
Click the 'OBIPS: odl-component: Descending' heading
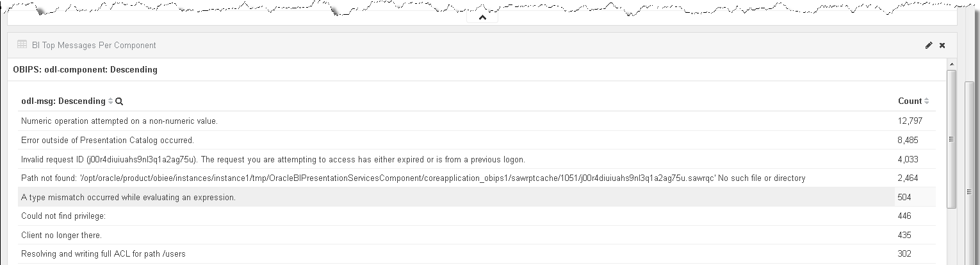(85, 69)
